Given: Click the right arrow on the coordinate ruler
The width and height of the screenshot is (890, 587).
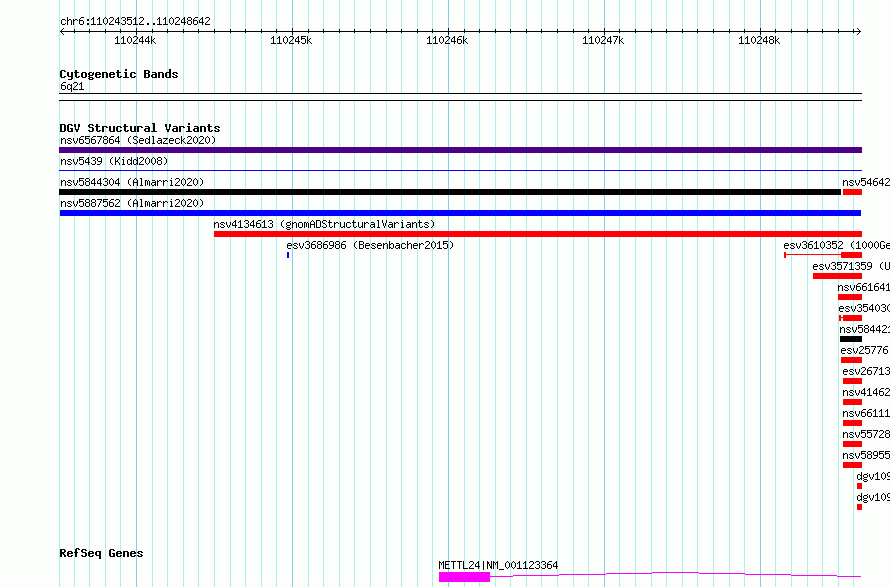Looking at the screenshot, I should 859,32.
